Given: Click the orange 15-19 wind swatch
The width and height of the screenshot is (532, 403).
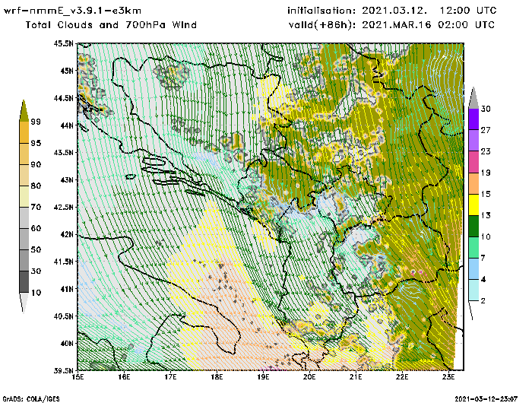Looking at the screenshot, I should (x=473, y=183).
